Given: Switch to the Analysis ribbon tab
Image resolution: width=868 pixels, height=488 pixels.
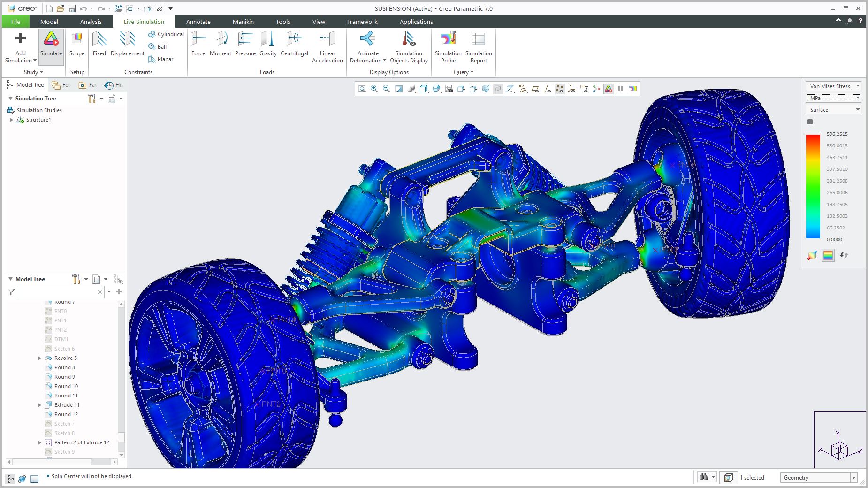Looking at the screenshot, I should (91, 22).
